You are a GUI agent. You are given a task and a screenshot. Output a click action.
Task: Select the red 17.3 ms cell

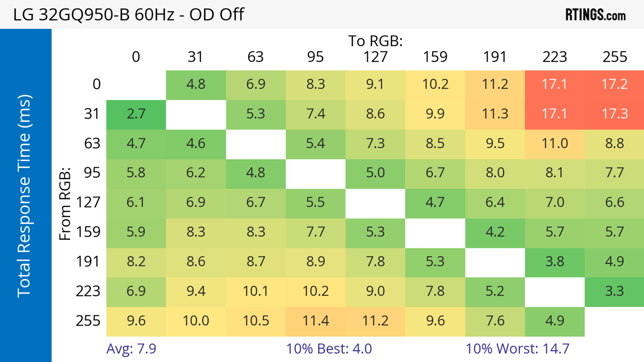tap(614, 114)
